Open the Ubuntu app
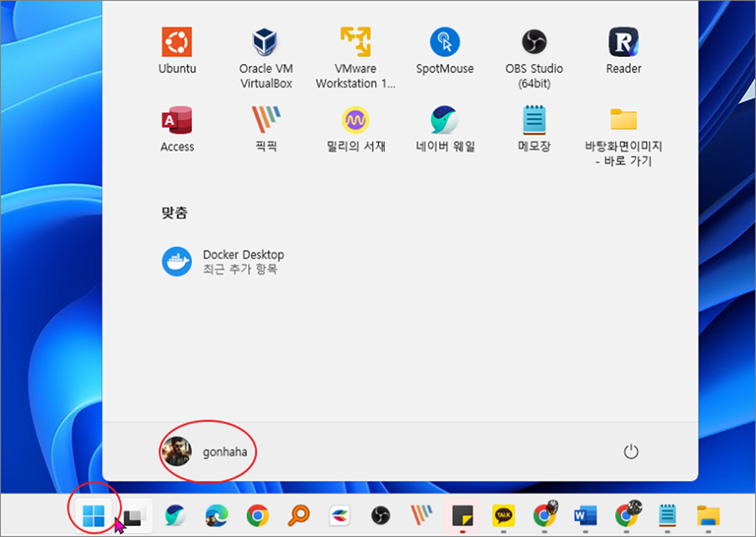 coord(177,51)
